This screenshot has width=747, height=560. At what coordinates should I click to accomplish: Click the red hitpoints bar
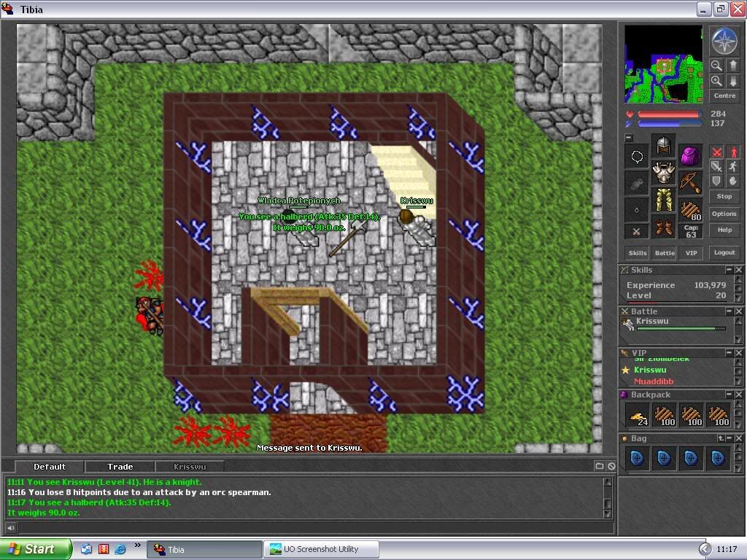click(669, 114)
